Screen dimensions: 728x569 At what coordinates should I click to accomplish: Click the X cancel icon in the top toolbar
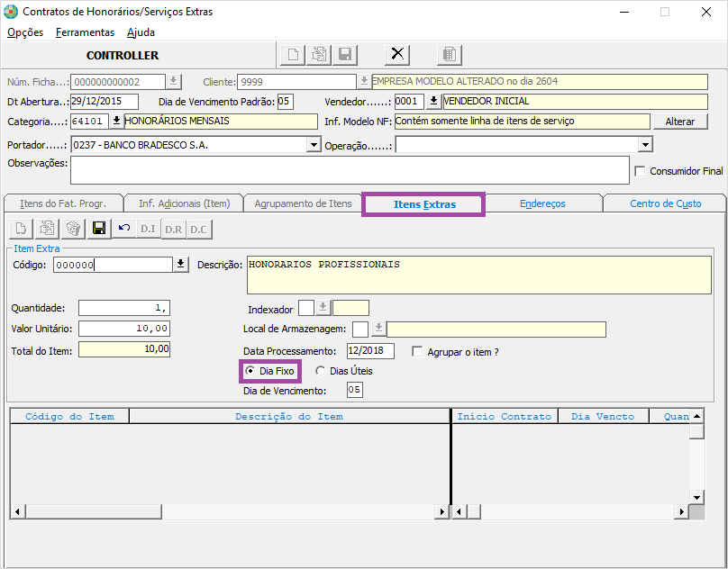397,55
